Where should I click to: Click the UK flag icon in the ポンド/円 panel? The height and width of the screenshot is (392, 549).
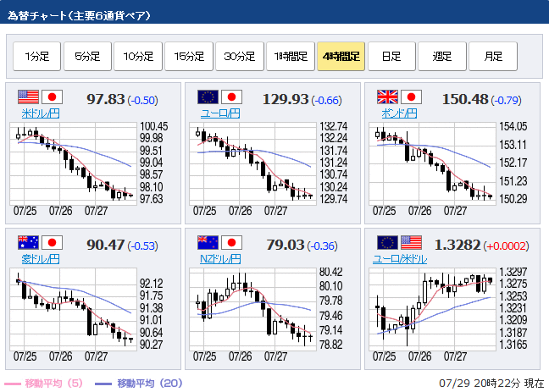(387, 97)
